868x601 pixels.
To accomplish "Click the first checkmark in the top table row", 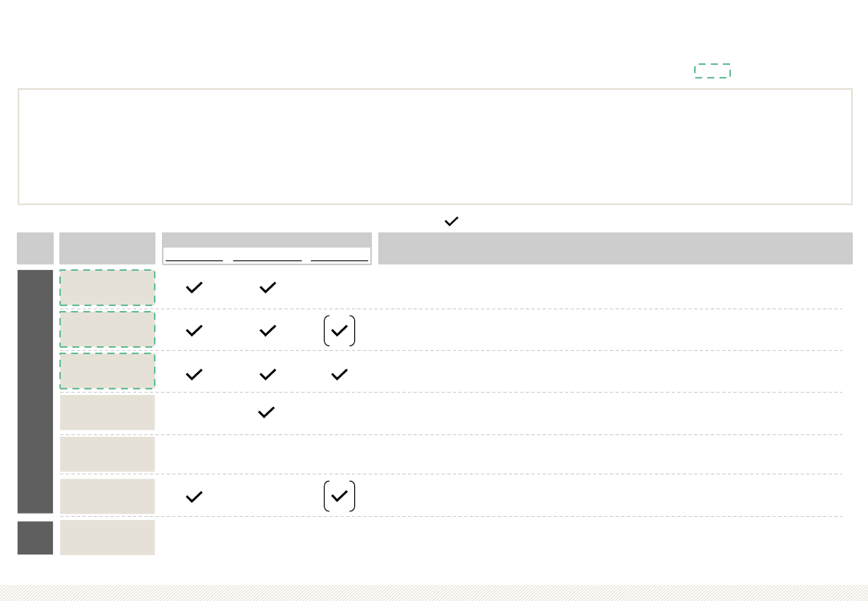I will (x=194, y=287).
